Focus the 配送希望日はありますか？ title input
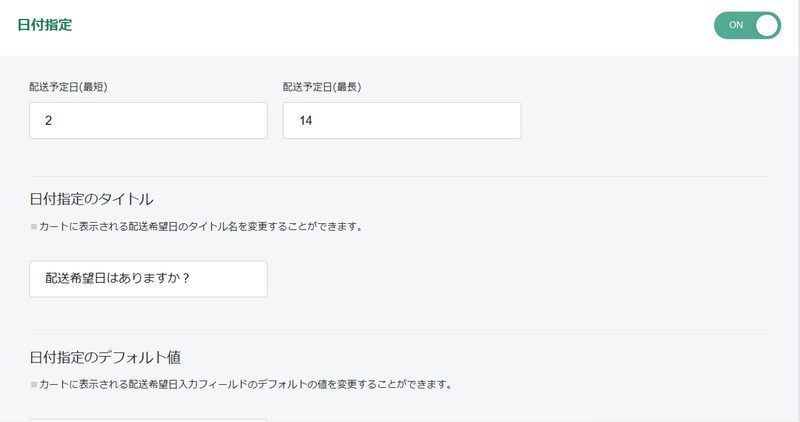 [148, 279]
